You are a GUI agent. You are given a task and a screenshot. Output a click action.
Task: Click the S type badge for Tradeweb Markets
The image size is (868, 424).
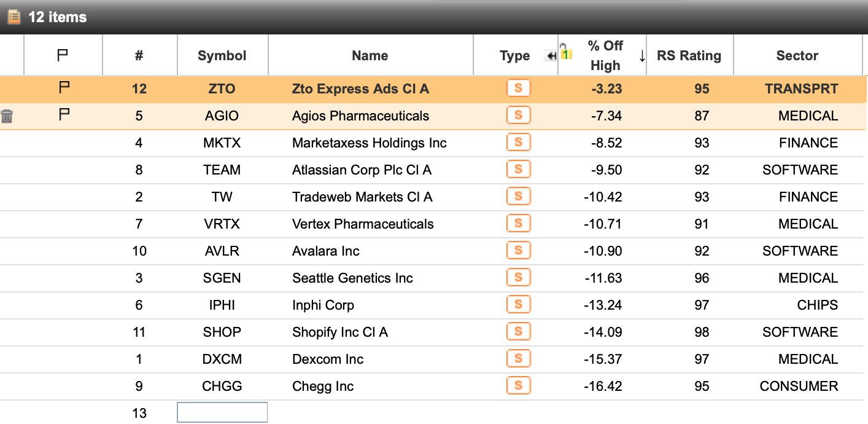coord(518,197)
